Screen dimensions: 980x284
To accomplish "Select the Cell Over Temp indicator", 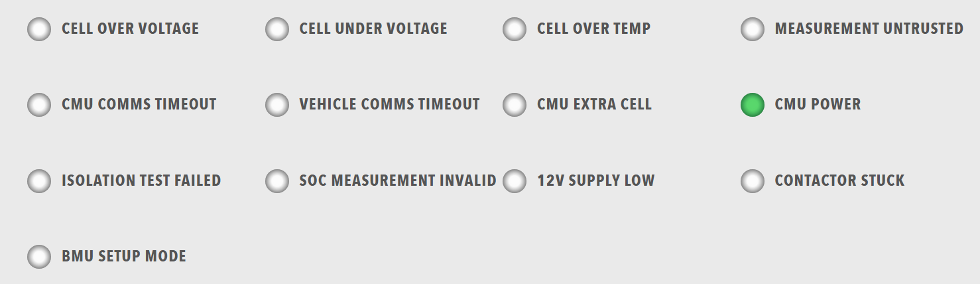I will tap(515, 29).
